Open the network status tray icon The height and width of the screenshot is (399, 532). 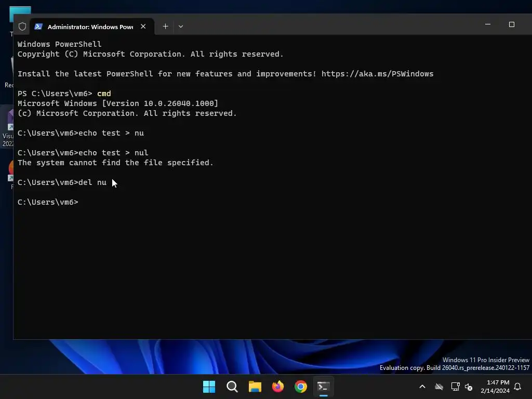[x=455, y=387]
